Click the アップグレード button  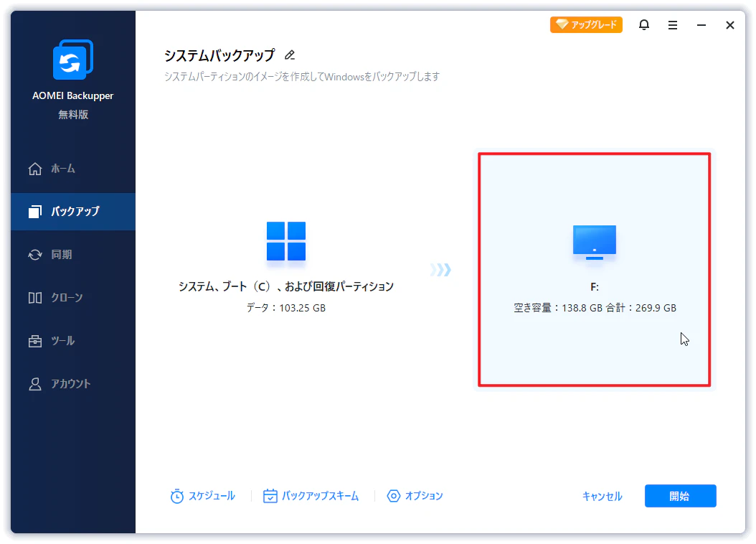point(586,24)
